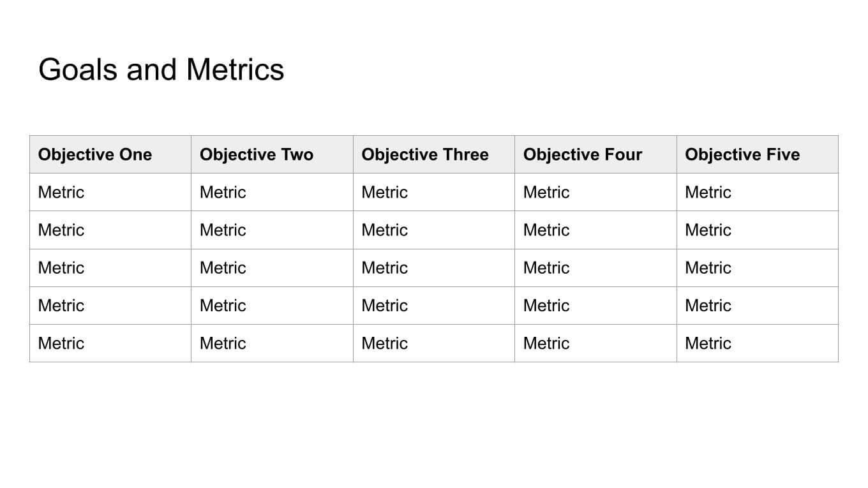Select second Metric cell under Objective Five
This screenshot has height=488, width=868.
click(757, 230)
